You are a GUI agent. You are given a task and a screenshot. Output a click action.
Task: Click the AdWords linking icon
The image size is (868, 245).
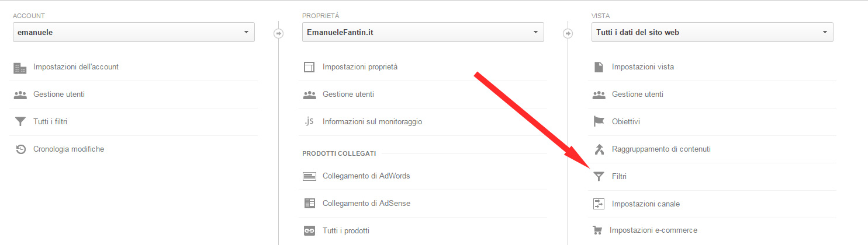point(309,176)
